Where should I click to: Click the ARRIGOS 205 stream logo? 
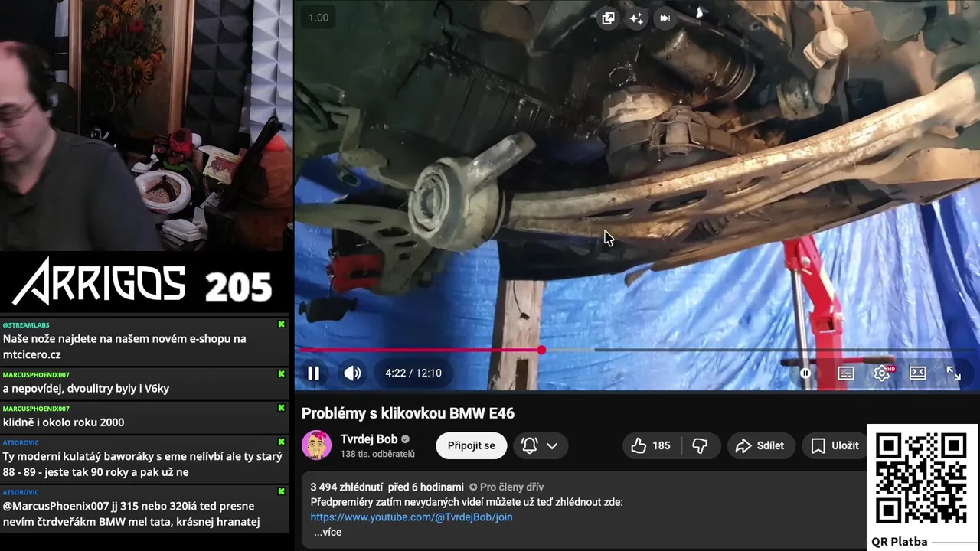(x=142, y=282)
